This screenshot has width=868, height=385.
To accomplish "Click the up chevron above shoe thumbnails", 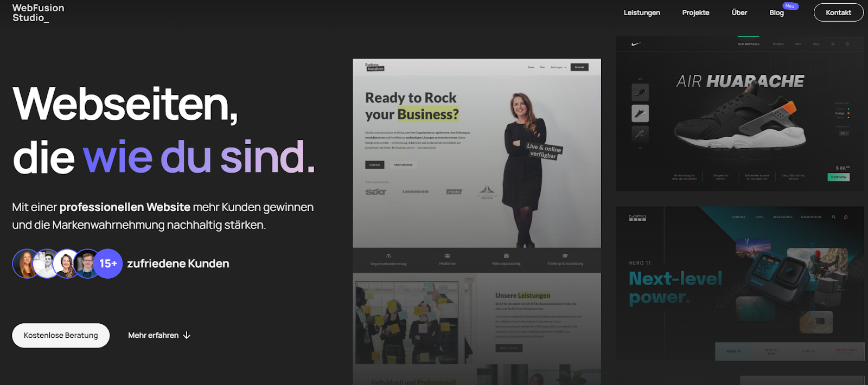I will pyautogui.click(x=640, y=79).
